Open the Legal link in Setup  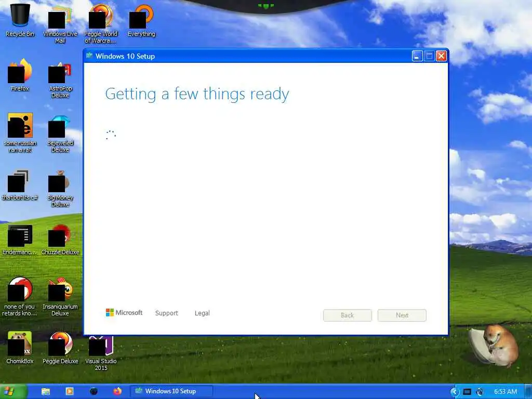(202, 313)
